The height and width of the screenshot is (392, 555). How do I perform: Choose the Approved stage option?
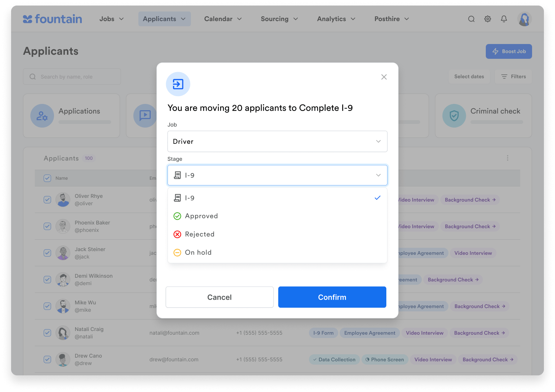click(x=202, y=216)
